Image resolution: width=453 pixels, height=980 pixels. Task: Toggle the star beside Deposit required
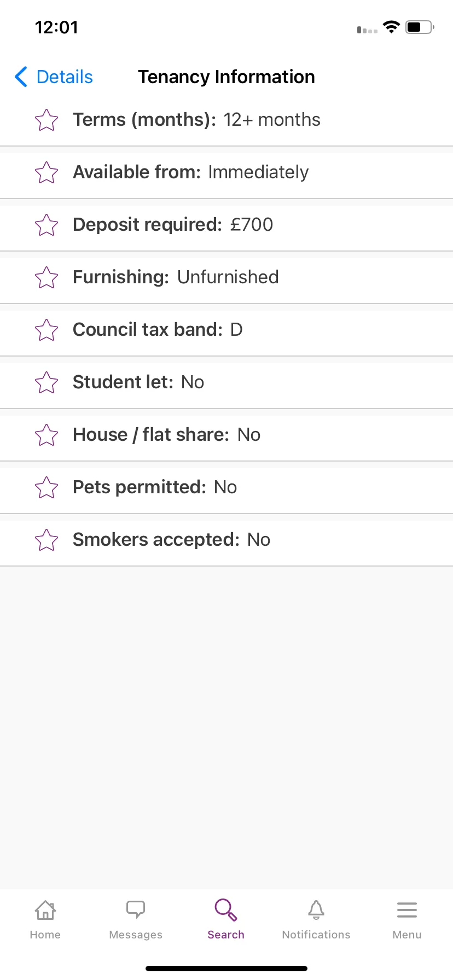[x=47, y=225]
